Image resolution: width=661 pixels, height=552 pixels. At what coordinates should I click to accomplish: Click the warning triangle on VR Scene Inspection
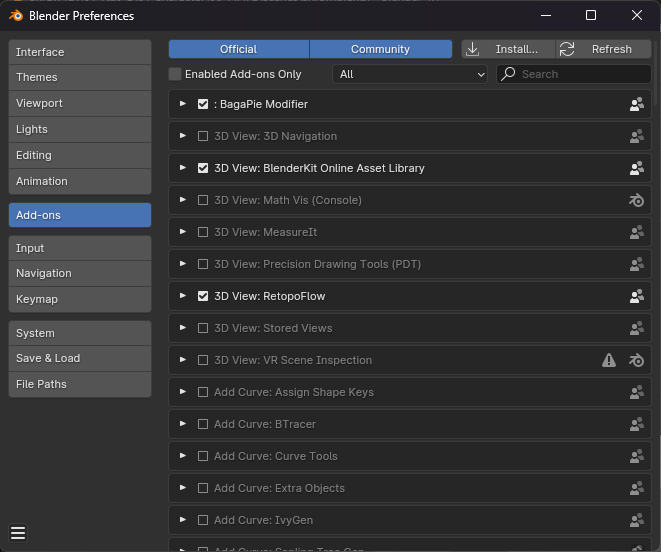(609, 360)
